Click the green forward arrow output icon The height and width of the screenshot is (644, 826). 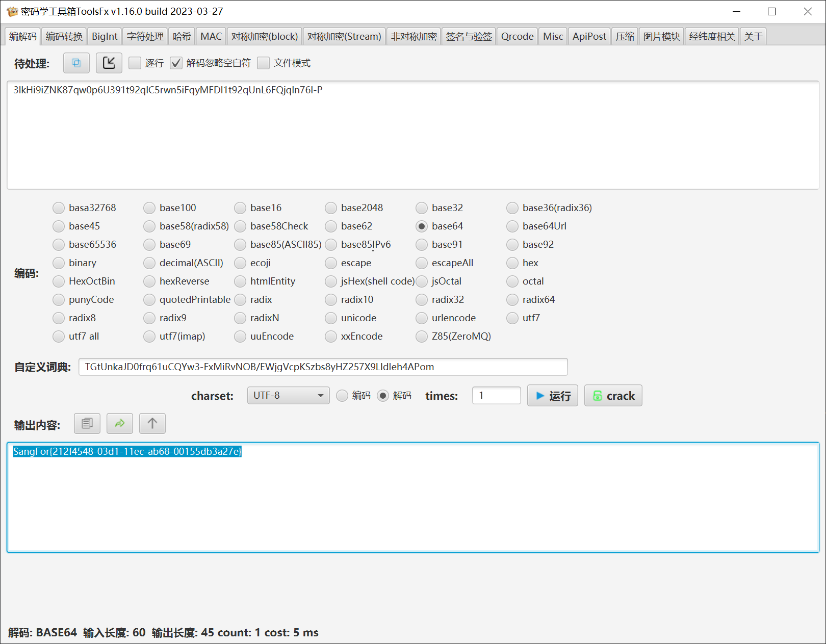click(x=120, y=423)
